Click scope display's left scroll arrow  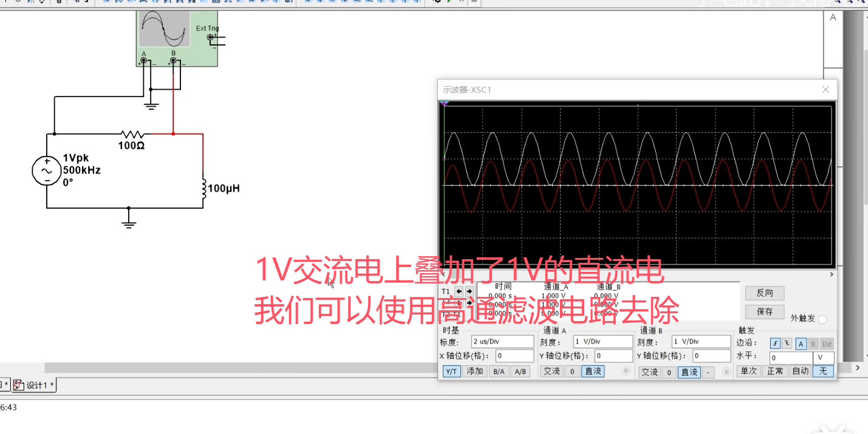[x=443, y=275]
